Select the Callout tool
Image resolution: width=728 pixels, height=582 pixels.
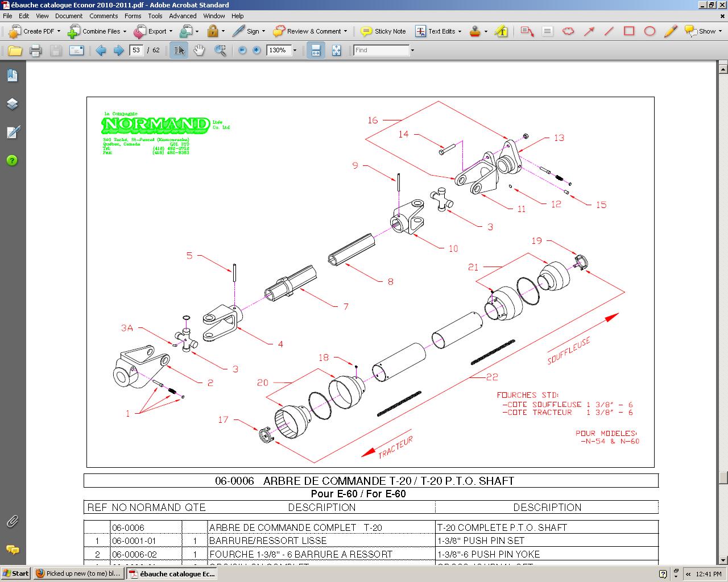(x=527, y=31)
